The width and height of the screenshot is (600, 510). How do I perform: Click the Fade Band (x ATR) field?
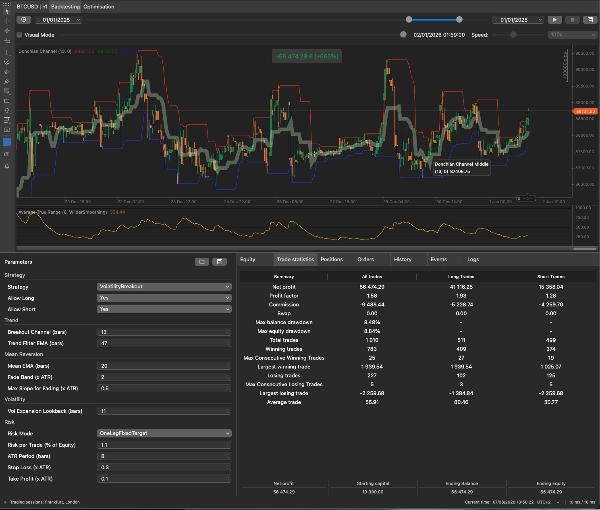click(x=164, y=377)
